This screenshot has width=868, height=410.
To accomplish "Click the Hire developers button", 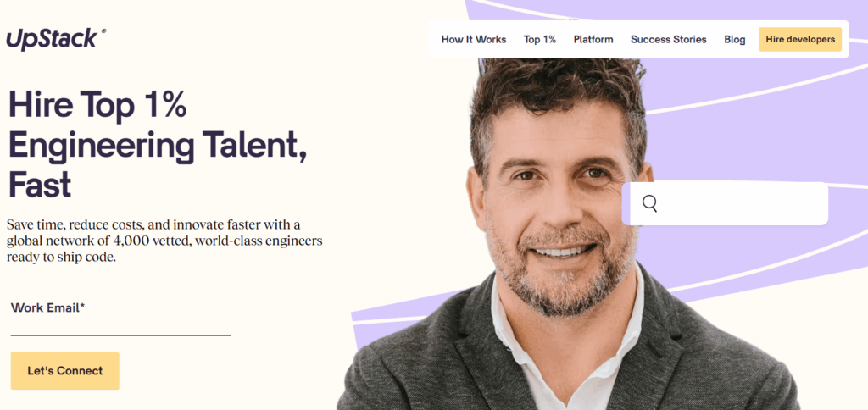I will pos(800,39).
